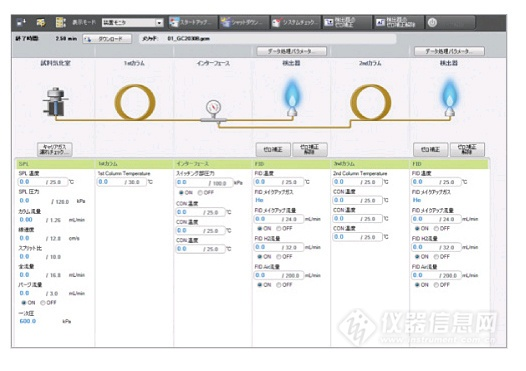Click the SPL 圧力 value 0.0
This screenshot has width=526, height=371.
tap(24, 201)
